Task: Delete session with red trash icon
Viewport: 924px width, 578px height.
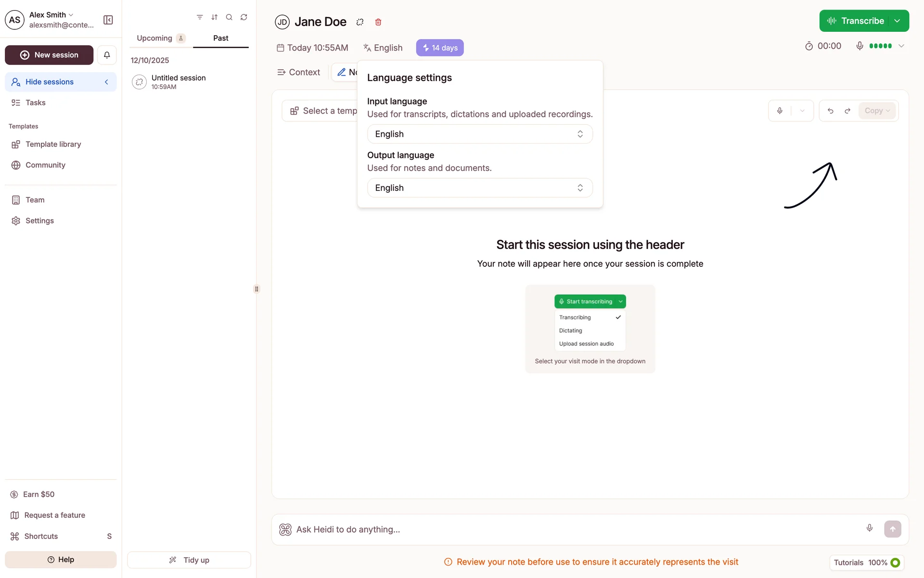Action: coord(378,22)
